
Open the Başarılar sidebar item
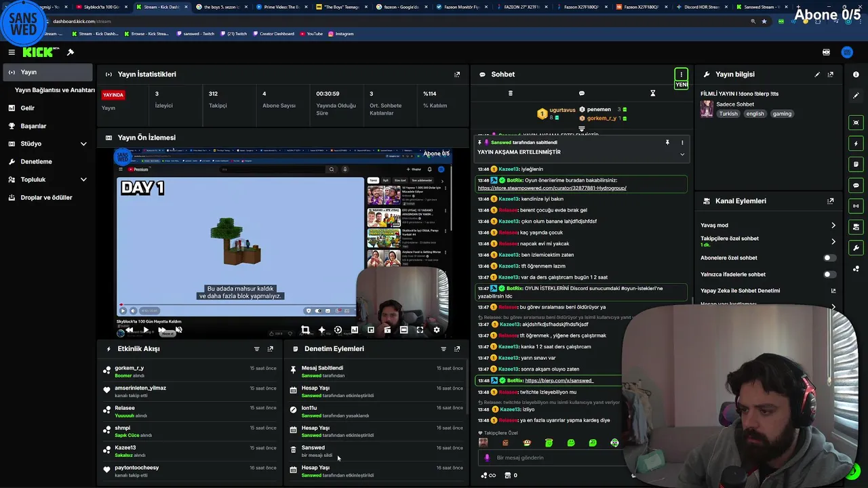pos(46,126)
